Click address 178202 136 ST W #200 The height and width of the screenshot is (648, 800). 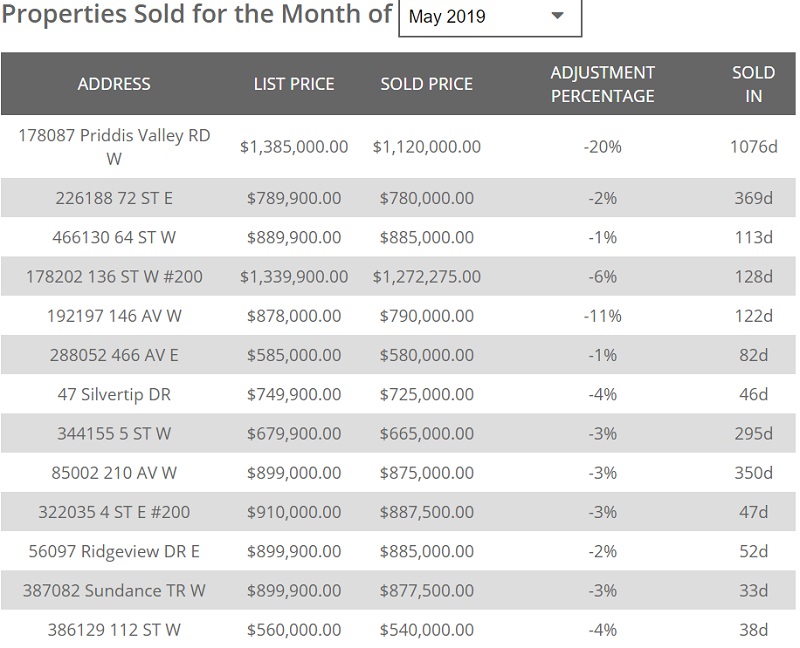pos(114,276)
